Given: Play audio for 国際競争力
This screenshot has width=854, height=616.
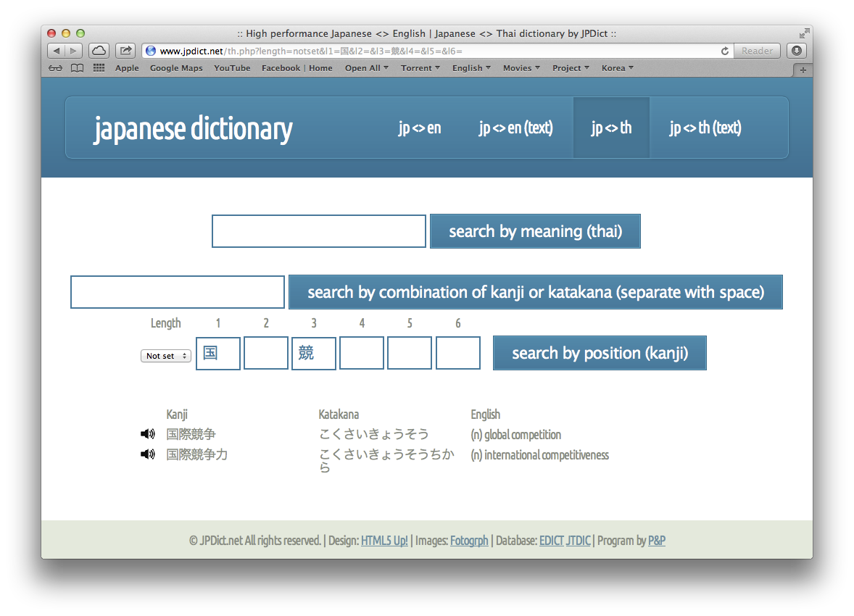Looking at the screenshot, I should pyautogui.click(x=148, y=454).
